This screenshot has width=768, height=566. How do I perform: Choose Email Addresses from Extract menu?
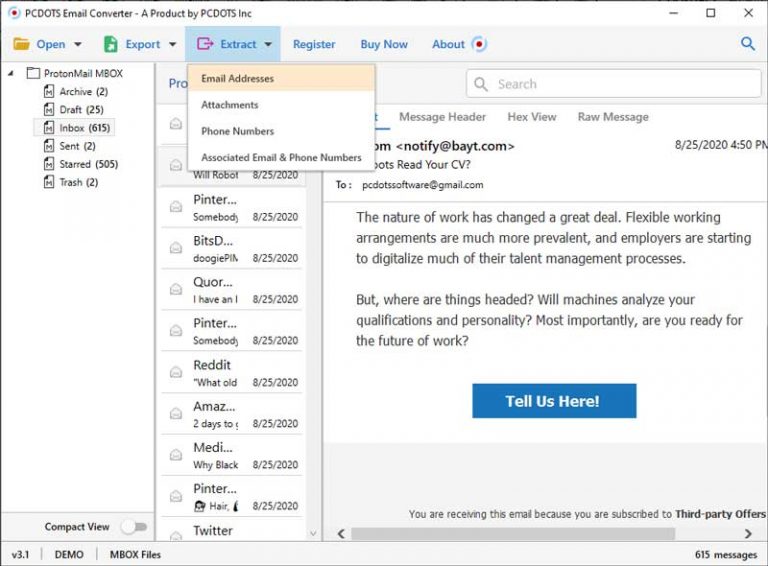click(x=281, y=78)
